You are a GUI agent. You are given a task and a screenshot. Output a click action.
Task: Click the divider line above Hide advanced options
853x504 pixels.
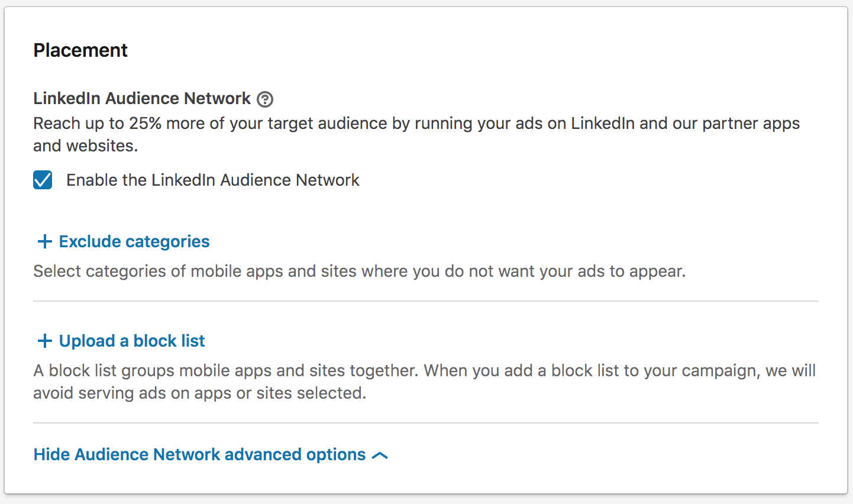coord(426,423)
